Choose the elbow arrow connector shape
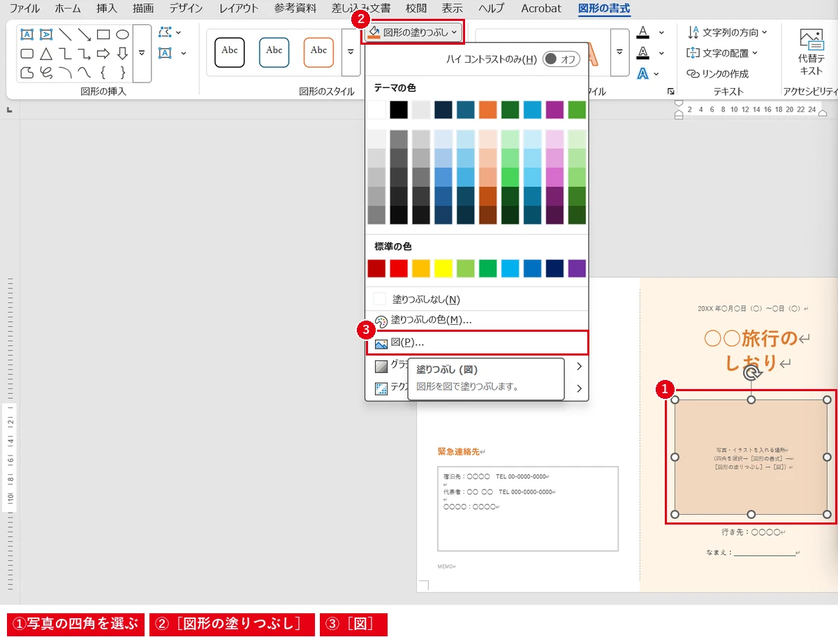The height and width of the screenshot is (644, 838). click(x=84, y=53)
